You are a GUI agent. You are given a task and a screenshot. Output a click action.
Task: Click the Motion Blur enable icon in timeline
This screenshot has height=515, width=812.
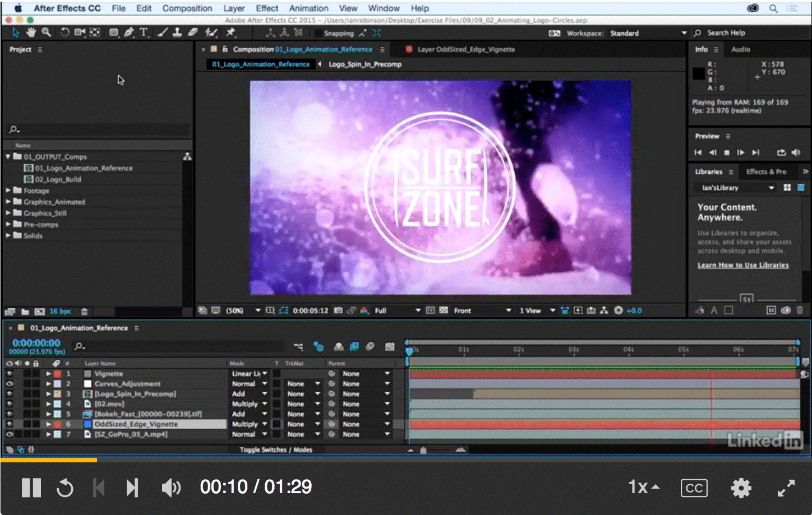click(x=370, y=347)
